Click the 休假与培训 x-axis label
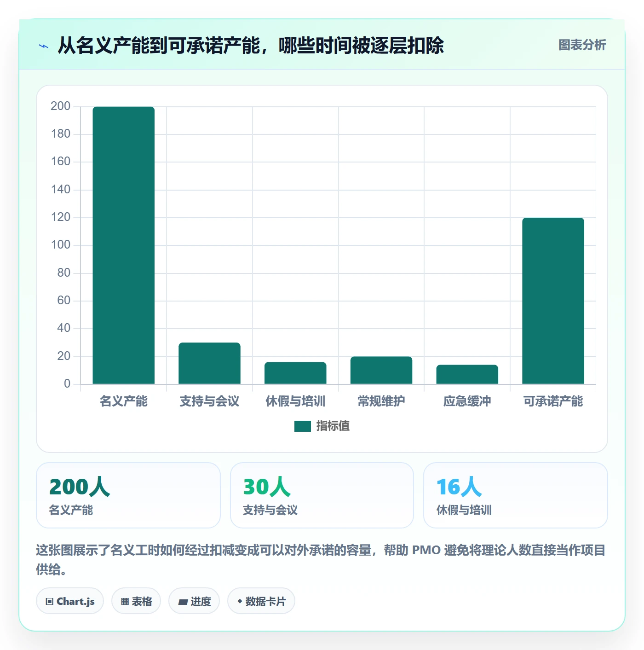 coord(295,401)
